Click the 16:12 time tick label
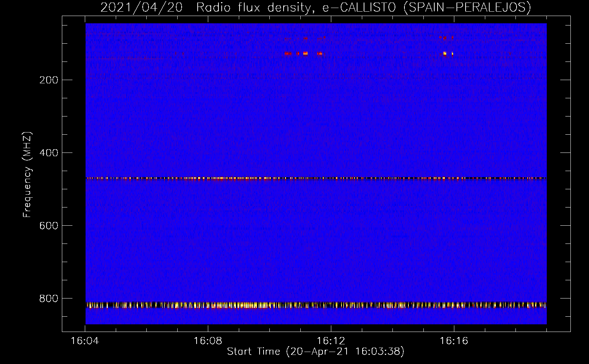Viewport: 589px width, 364px height. tap(331, 341)
